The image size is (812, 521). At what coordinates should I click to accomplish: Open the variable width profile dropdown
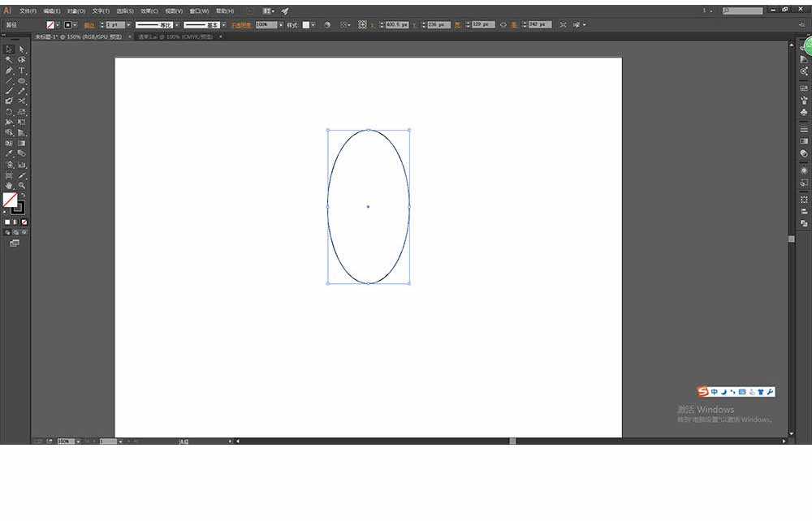tap(177, 25)
